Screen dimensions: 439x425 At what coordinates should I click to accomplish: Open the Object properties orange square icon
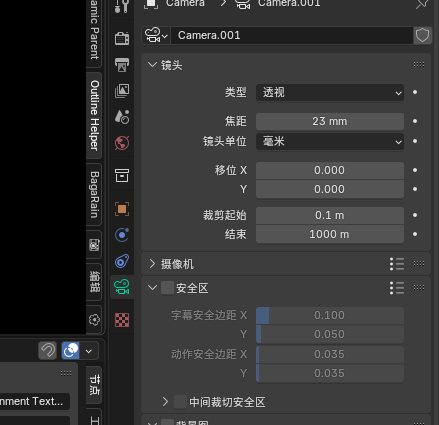[x=122, y=209]
